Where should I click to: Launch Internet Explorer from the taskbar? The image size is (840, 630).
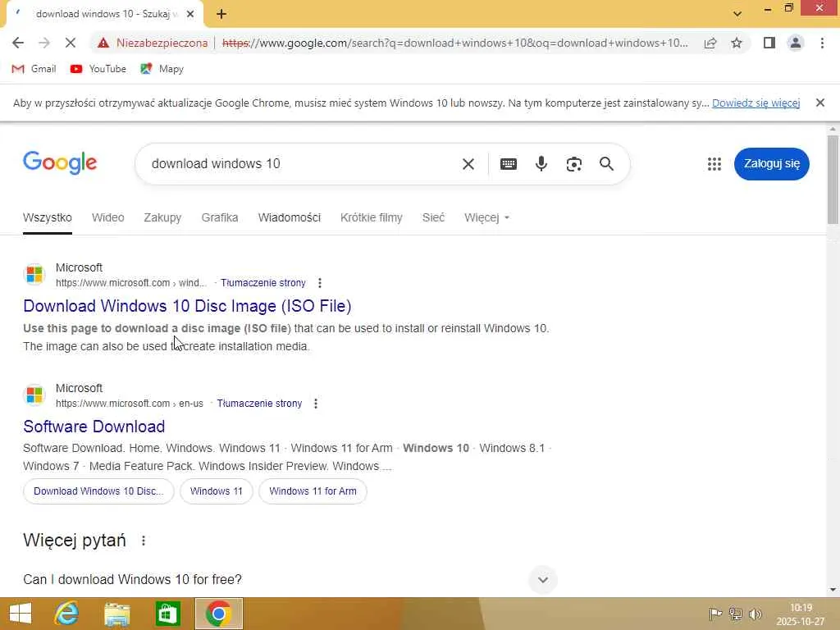66,614
